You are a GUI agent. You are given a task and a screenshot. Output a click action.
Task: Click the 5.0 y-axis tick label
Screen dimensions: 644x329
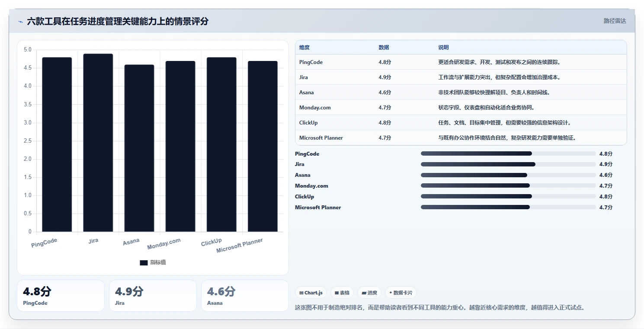28,50
